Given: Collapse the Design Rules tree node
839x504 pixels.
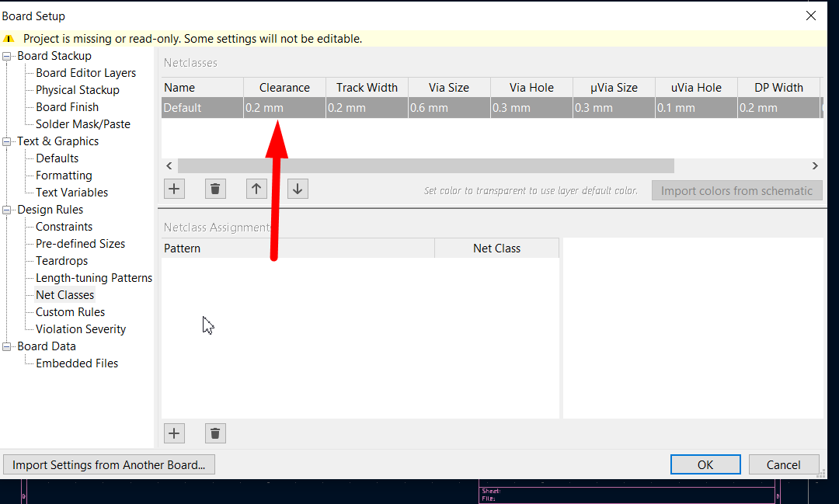Looking at the screenshot, I should [8, 210].
